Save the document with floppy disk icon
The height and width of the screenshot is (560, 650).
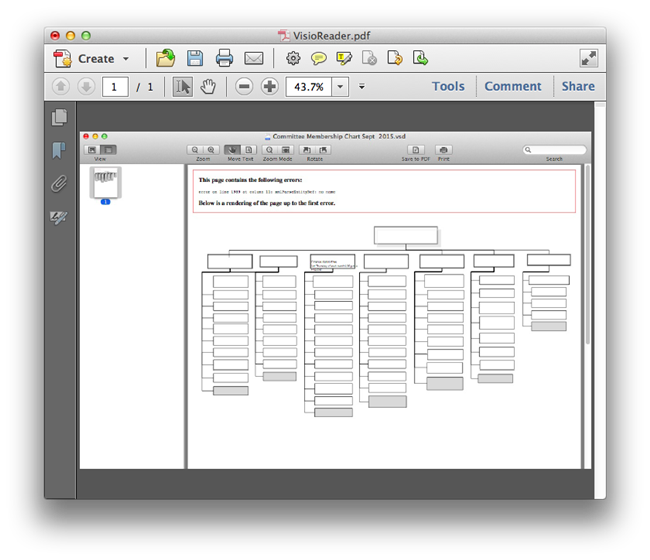tap(195, 59)
